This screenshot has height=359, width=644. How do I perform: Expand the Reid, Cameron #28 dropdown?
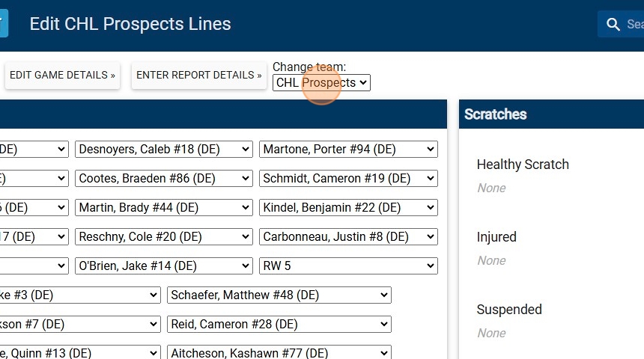coord(279,325)
